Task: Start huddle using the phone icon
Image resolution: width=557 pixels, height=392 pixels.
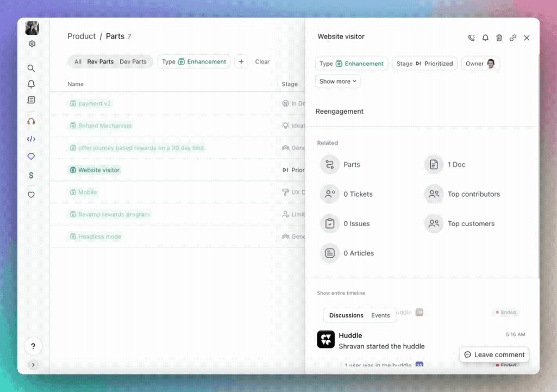Action: click(471, 38)
